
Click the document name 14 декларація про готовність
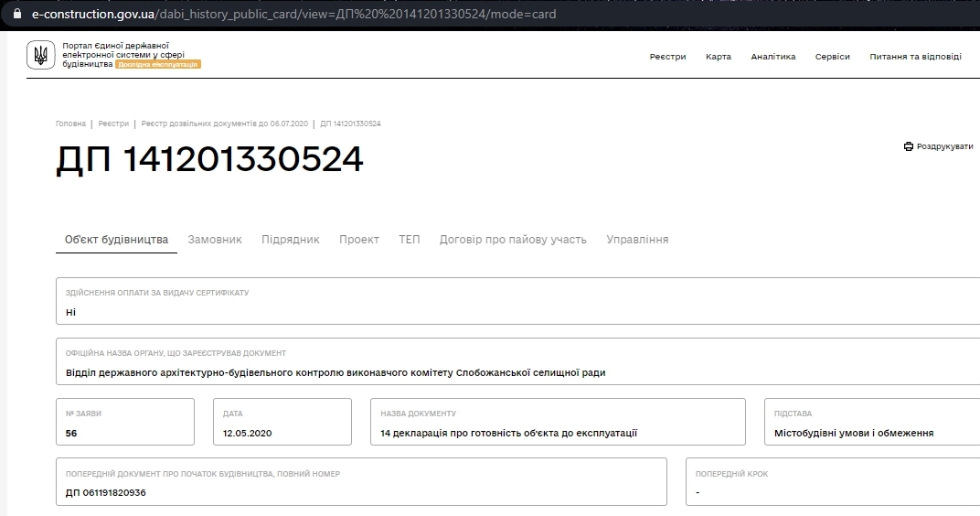509,433
